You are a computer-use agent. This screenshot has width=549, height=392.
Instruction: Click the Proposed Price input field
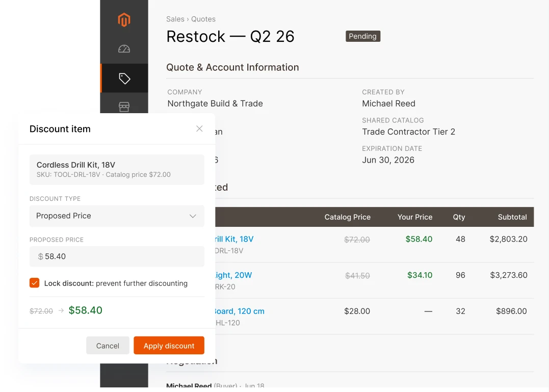117,256
